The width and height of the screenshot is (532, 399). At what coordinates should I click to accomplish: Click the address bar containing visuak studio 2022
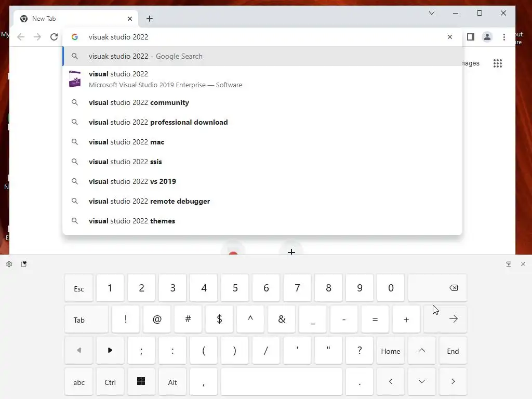pos(262,37)
